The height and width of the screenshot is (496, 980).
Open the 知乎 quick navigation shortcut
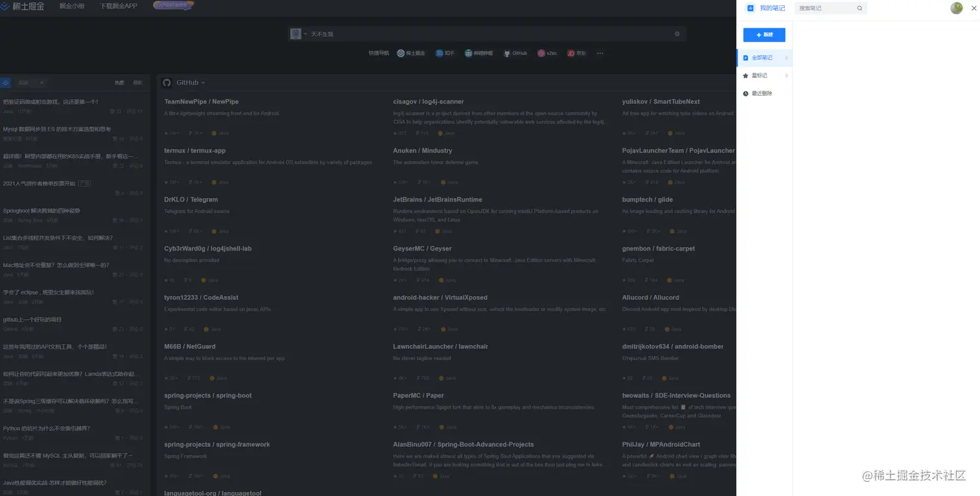coord(445,53)
